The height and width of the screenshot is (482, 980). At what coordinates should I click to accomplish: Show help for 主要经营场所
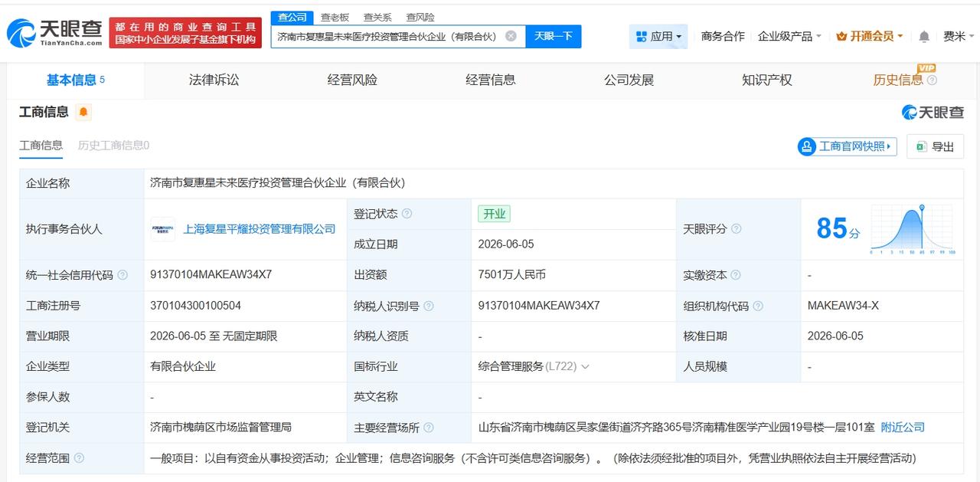coord(428,428)
